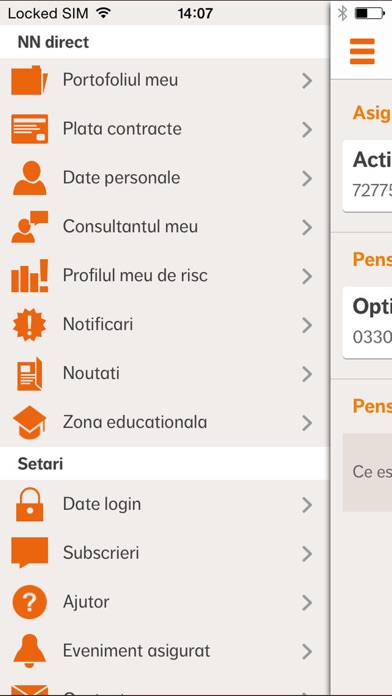Image resolution: width=392 pixels, height=696 pixels.
Task: Tap the Plata contracte card icon
Action: (x=29, y=129)
